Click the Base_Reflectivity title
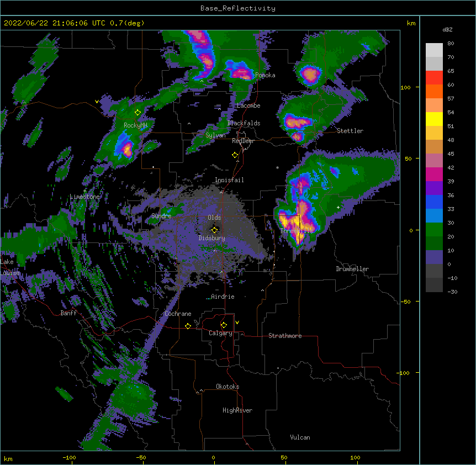Viewport: 476px width, 465px height. [x=238, y=8]
